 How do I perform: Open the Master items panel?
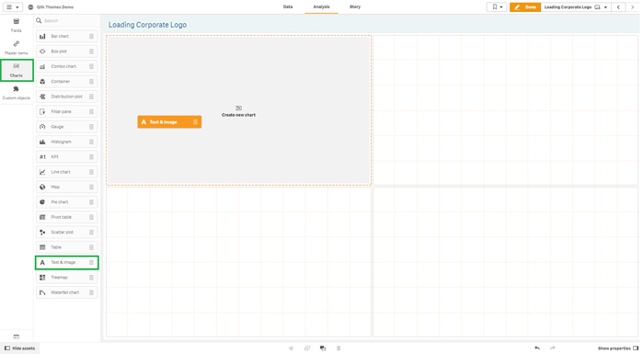pyautogui.click(x=16, y=48)
